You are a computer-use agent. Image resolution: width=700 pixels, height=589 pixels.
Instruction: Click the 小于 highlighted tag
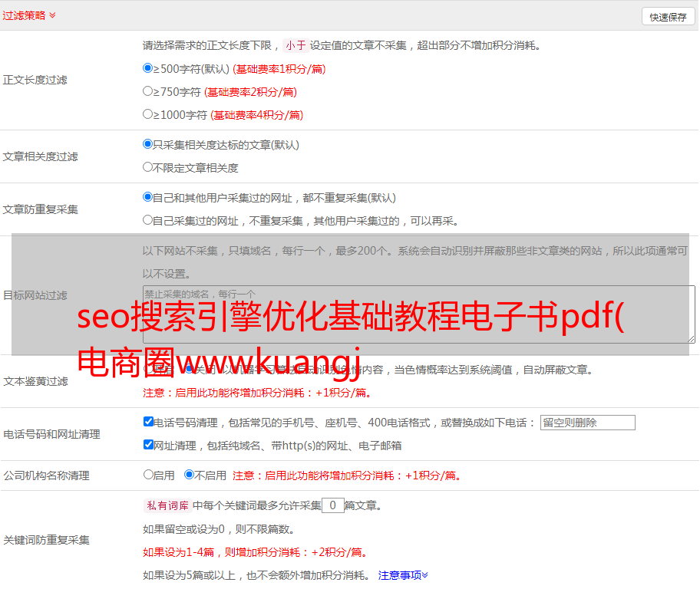[x=296, y=45]
